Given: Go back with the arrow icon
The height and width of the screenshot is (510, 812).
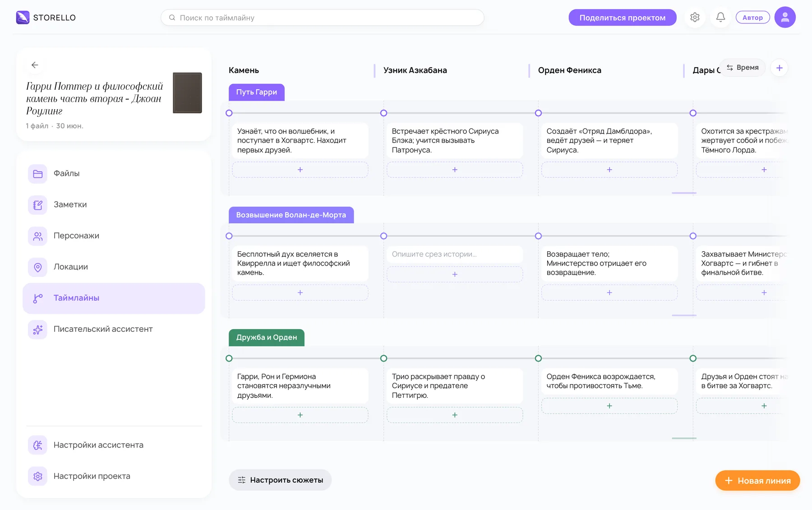Looking at the screenshot, I should click(35, 65).
